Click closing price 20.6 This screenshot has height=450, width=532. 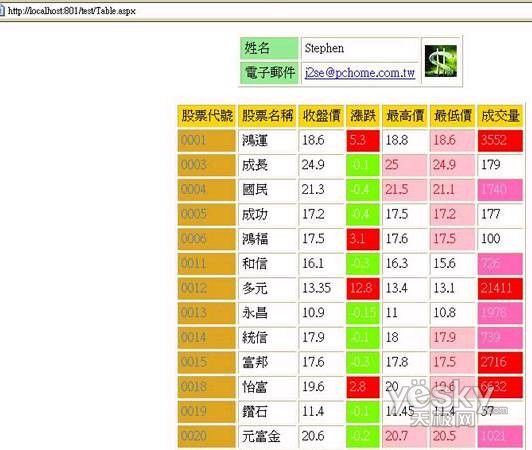pyautogui.click(x=313, y=436)
